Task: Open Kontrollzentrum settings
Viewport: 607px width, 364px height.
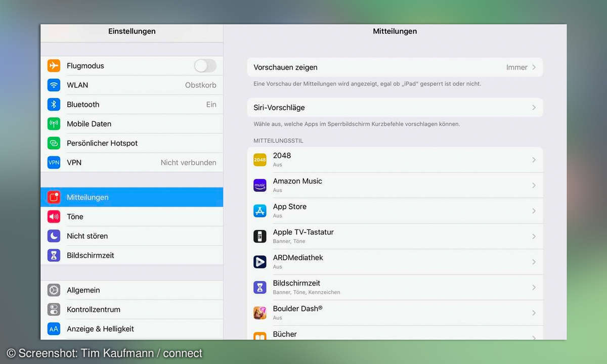Action: [132, 309]
